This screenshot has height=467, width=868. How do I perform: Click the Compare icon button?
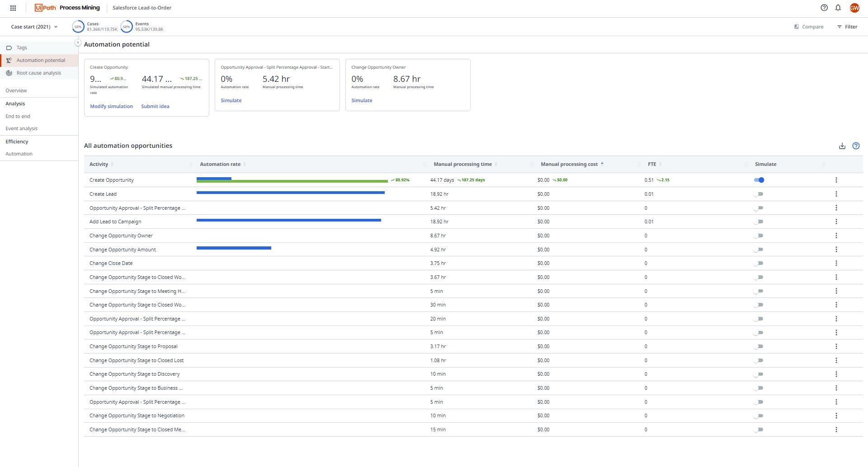coord(797,27)
